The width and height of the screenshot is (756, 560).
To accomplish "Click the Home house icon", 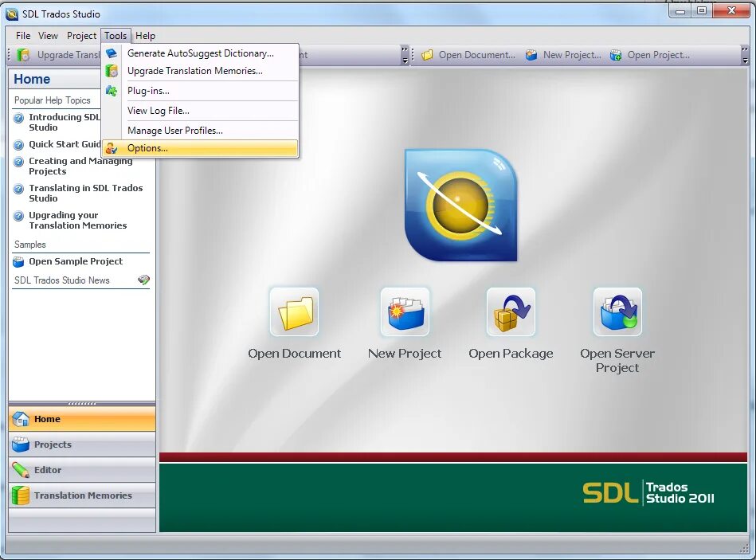I will (x=20, y=419).
